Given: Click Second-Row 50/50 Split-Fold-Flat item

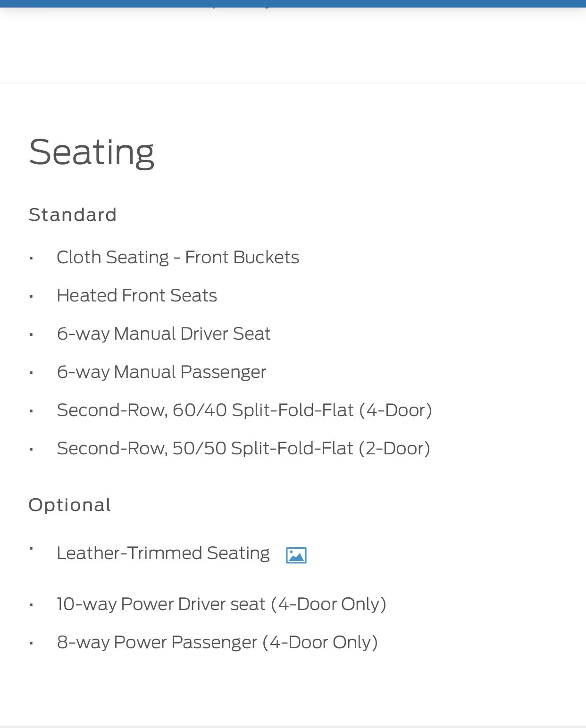Looking at the screenshot, I should 243,448.
